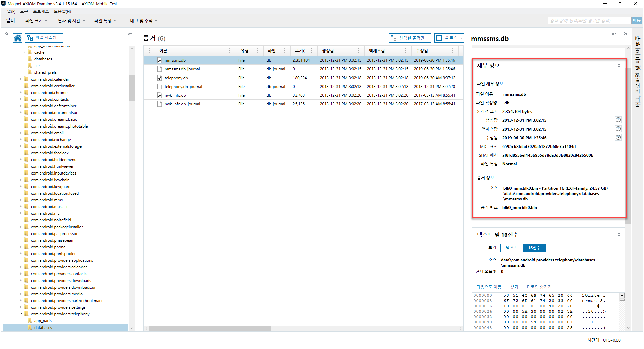This screenshot has width=644, height=349.
Task: Click the 다음으로 이동 link
Action: click(x=489, y=287)
